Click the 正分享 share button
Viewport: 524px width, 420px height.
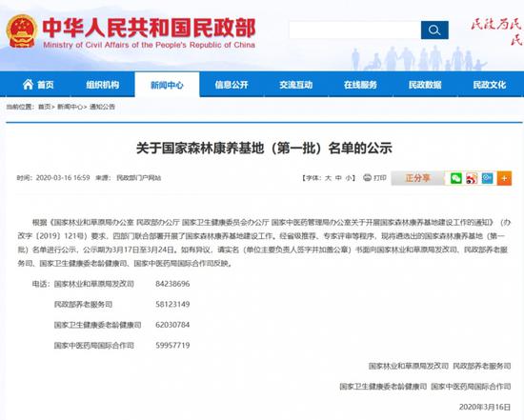coord(417,178)
